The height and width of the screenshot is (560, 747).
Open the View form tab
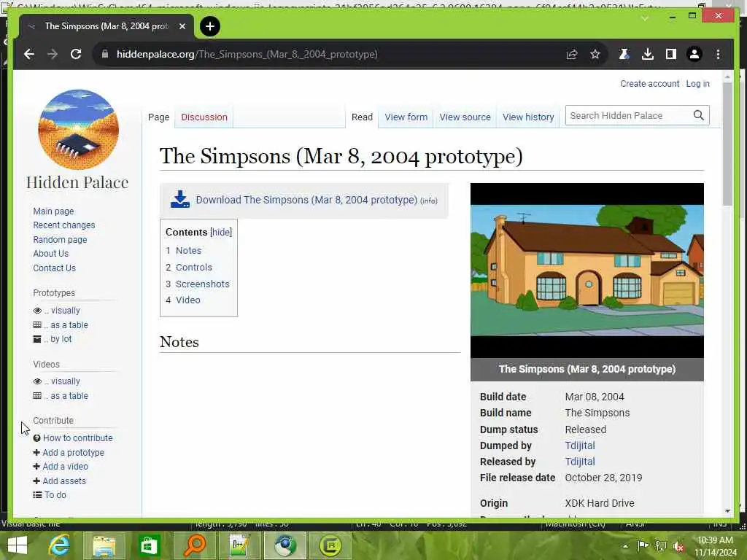(406, 117)
